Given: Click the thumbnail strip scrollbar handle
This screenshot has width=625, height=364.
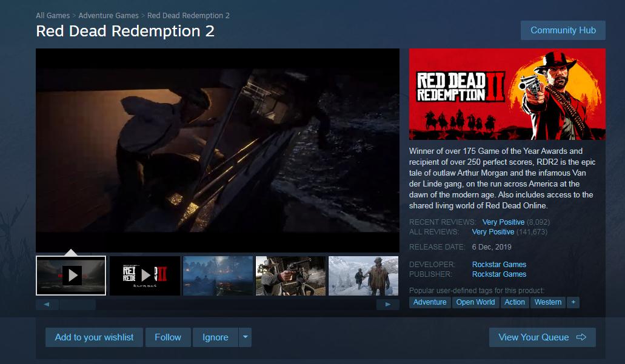Looking at the screenshot, I should coord(78,304).
